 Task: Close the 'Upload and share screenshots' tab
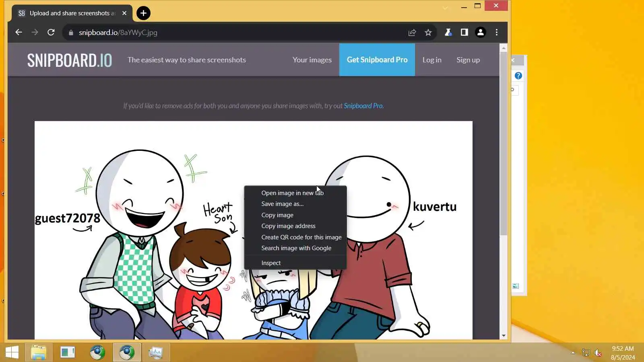(124, 13)
